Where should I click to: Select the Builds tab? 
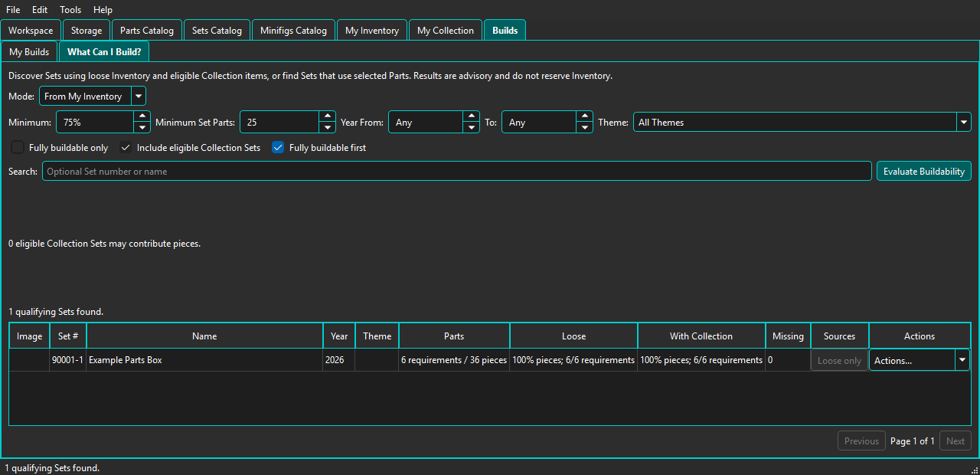click(505, 31)
